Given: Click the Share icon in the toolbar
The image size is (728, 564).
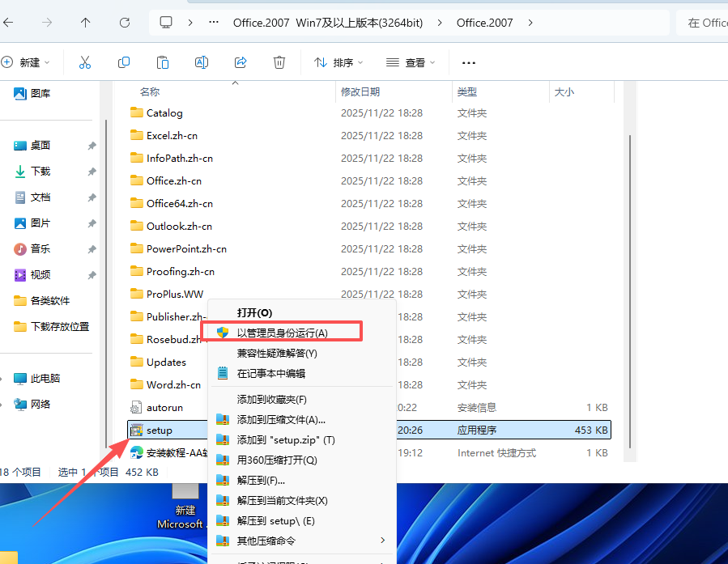Looking at the screenshot, I should [240, 62].
